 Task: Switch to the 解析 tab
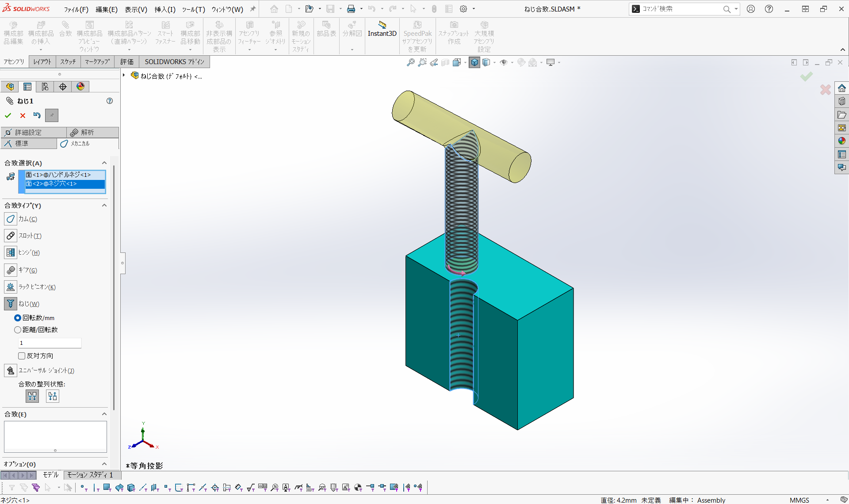93,133
